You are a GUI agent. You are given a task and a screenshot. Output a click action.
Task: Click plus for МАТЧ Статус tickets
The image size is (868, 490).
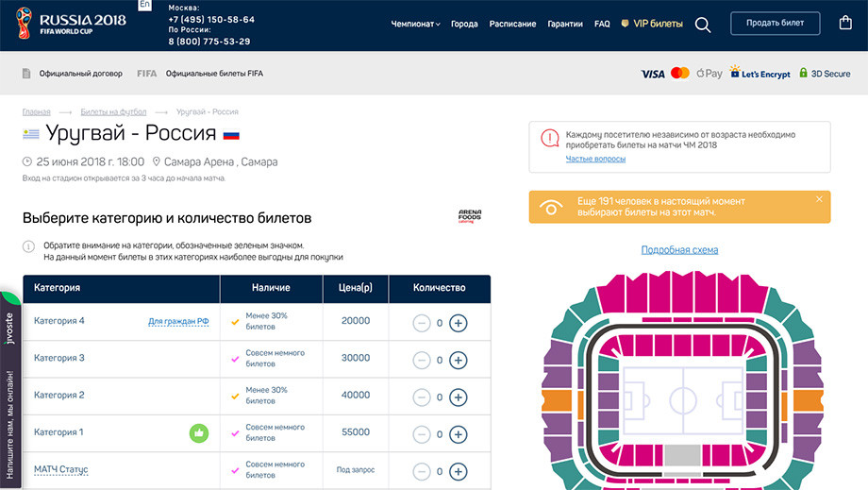458,471
